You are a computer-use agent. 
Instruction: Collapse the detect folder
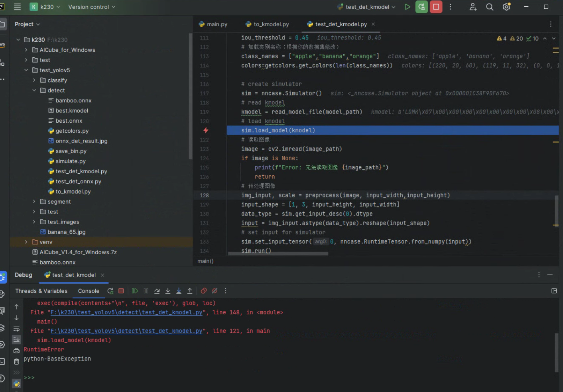pyautogui.click(x=34, y=90)
